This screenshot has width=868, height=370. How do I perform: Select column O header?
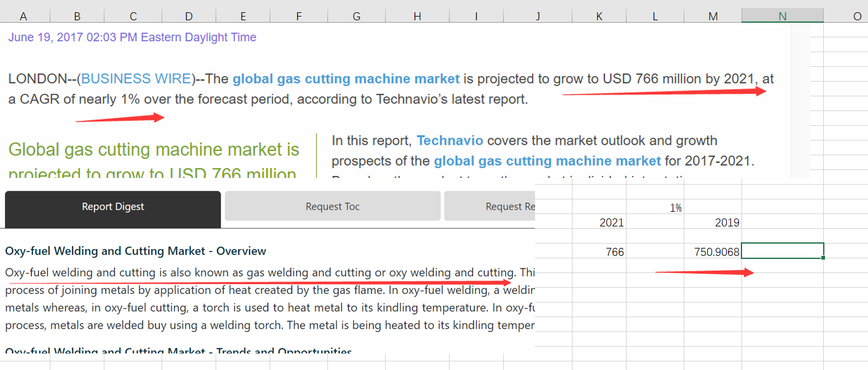pyautogui.click(x=858, y=17)
